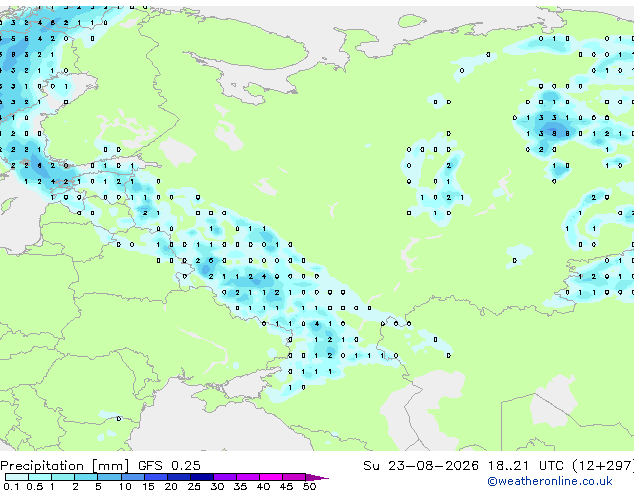Click the 'Precipitation [mm]' title text
Image resolution: width=634 pixels, height=490 pixels.
coord(65,466)
